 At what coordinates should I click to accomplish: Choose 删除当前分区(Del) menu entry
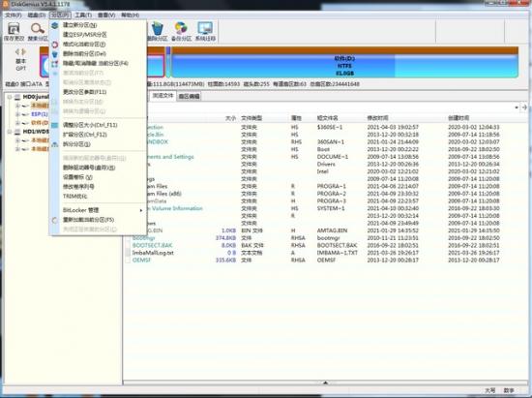click(x=98, y=54)
